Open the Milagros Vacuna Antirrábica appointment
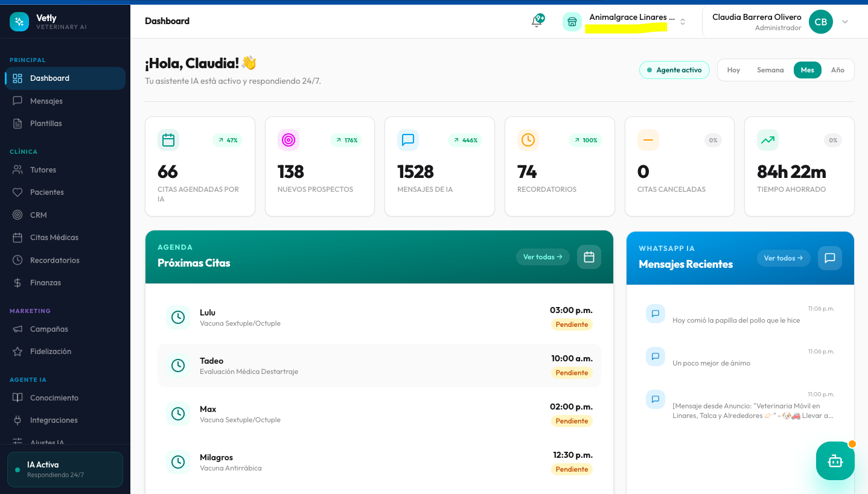868x494 pixels. (379, 462)
